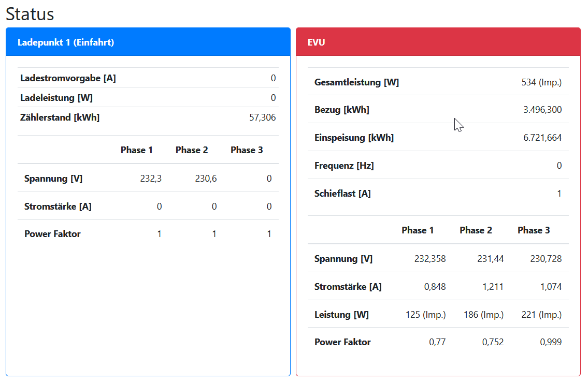588x383 pixels.
Task: Click the Stromstärke [A] label in Ladepunkt panel
Action: (58, 207)
